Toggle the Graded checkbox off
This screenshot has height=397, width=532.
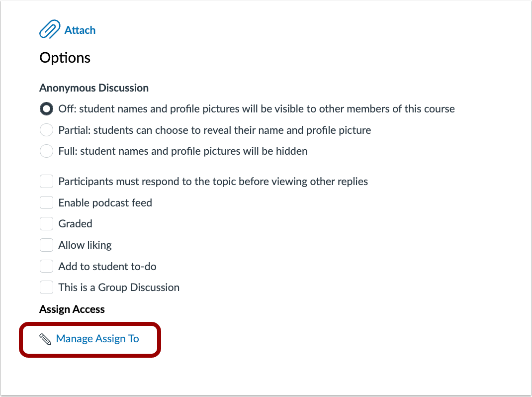coord(46,223)
